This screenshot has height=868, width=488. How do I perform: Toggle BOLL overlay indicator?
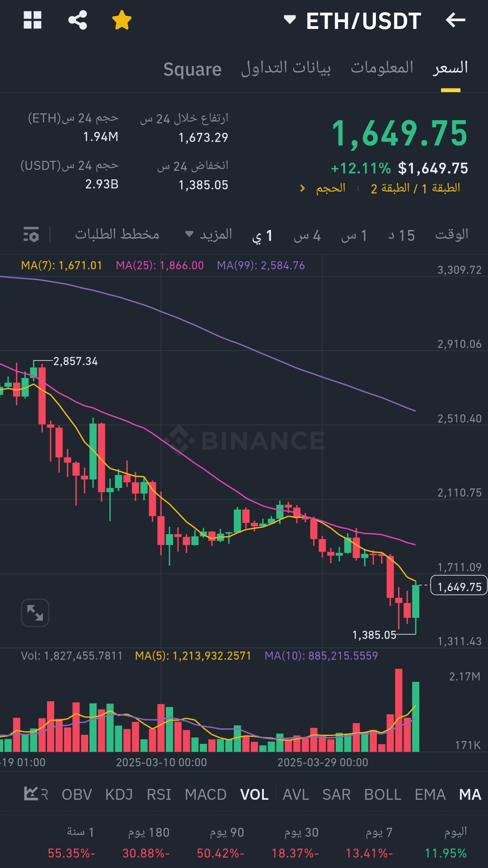(x=383, y=794)
